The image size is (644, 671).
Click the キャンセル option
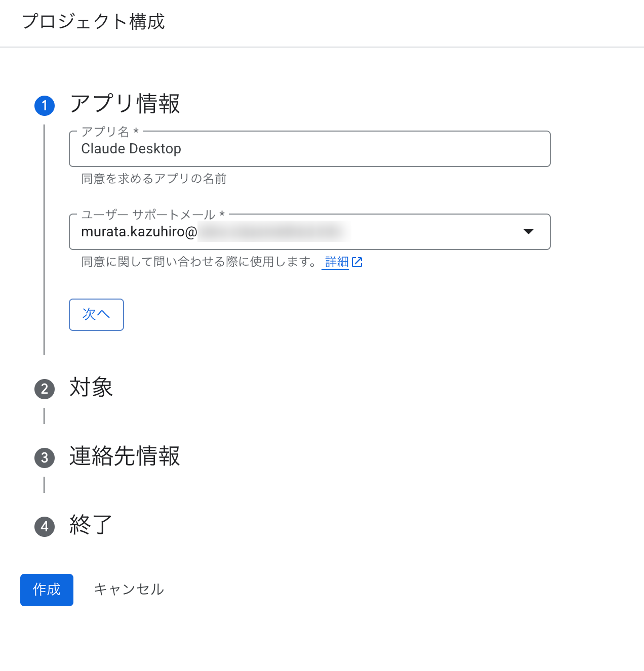tap(129, 590)
